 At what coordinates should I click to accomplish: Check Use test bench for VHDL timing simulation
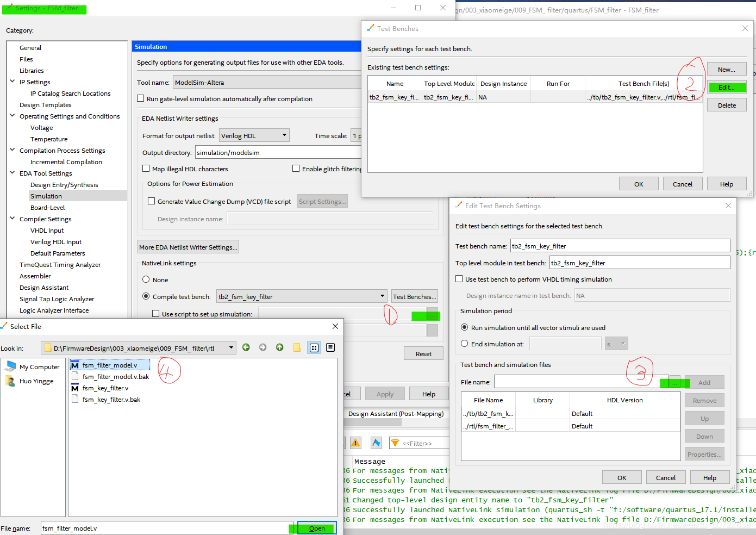[459, 279]
